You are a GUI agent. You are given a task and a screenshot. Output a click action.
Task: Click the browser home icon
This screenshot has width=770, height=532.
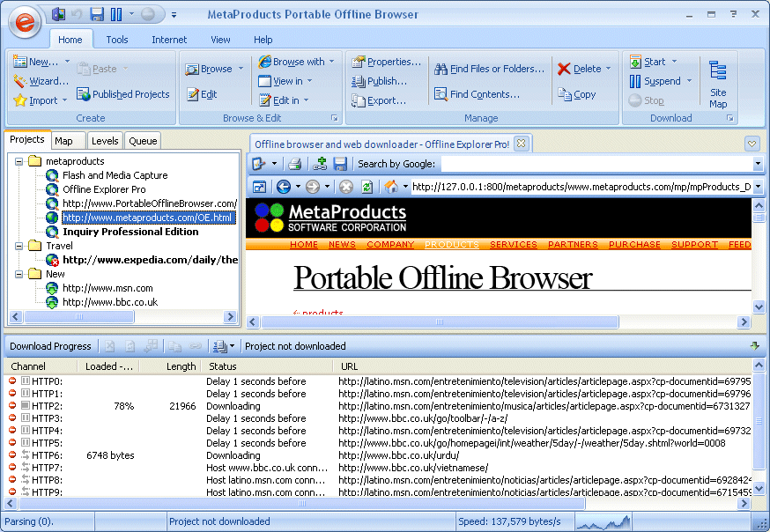point(391,187)
